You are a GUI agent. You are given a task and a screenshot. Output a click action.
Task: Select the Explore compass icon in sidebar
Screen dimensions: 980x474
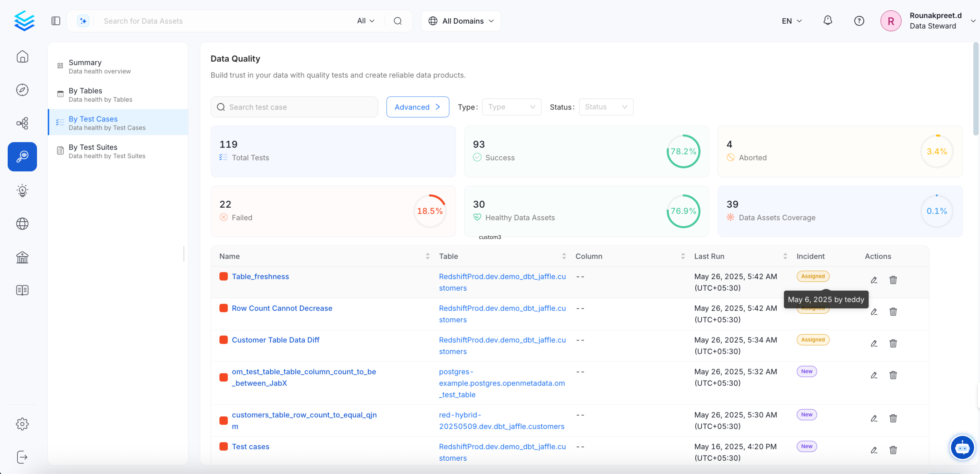(22, 90)
